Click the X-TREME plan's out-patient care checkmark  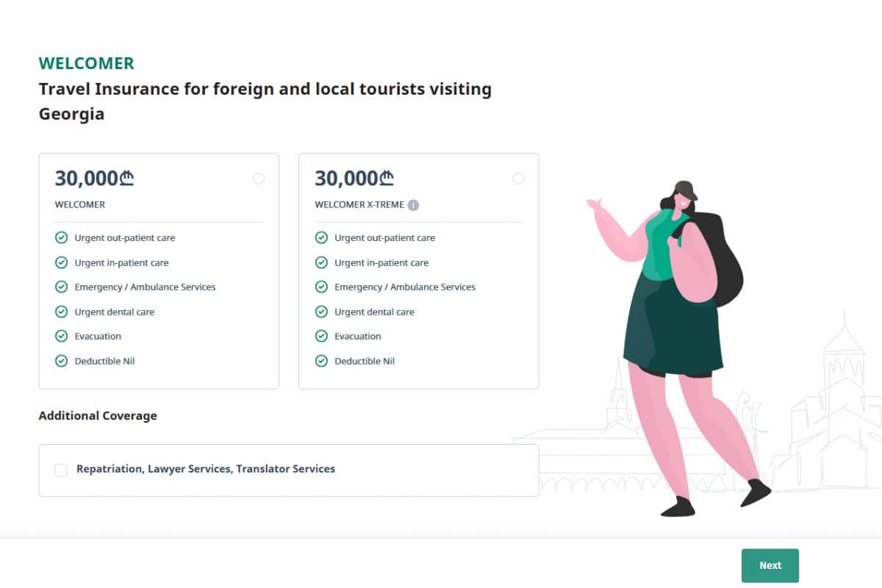(x=322, y=237)
